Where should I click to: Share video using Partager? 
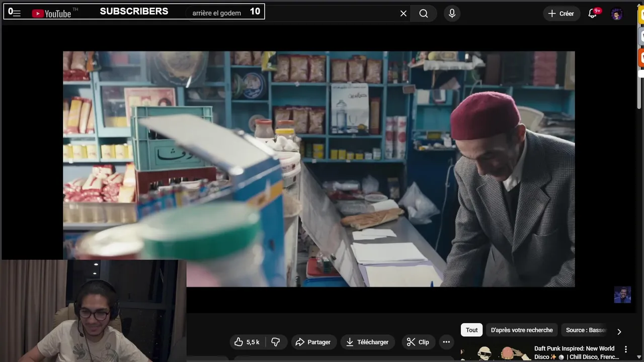[x=313, y=342]
